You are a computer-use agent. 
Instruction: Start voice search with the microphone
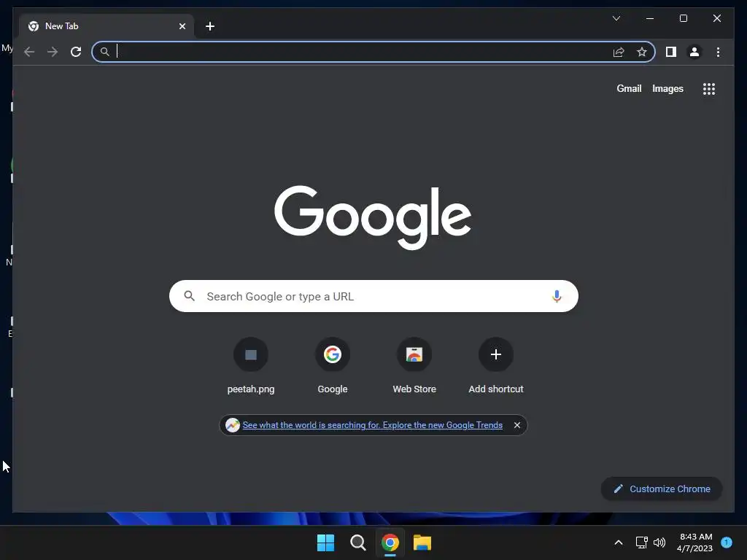(x=557, y=296)
